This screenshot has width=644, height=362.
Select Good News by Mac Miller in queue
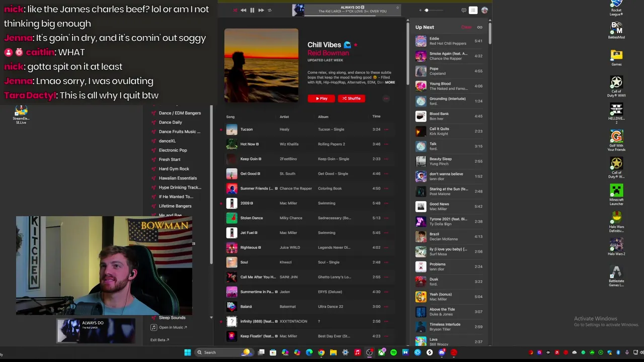[449, 206]
